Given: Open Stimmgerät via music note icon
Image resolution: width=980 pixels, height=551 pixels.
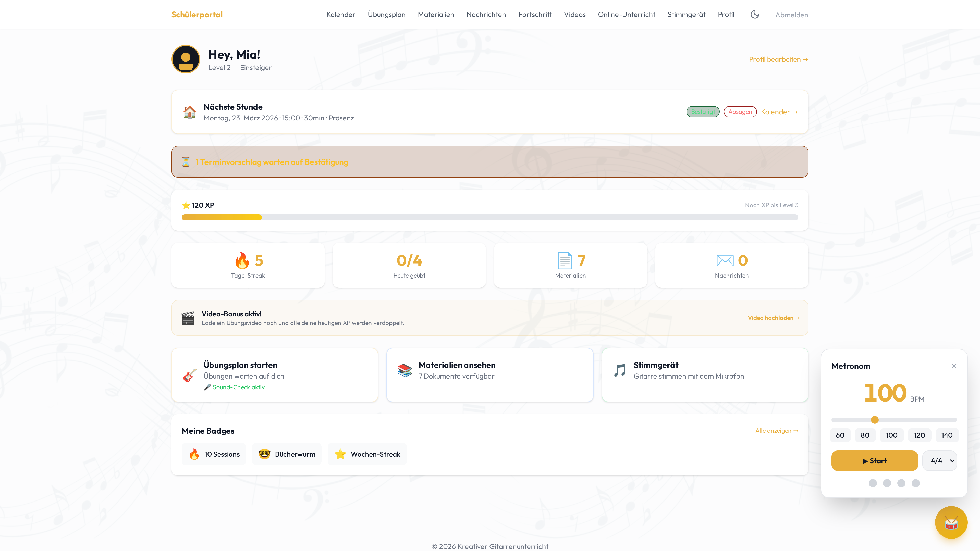Looking at the screenshot, I should (620, 370).
